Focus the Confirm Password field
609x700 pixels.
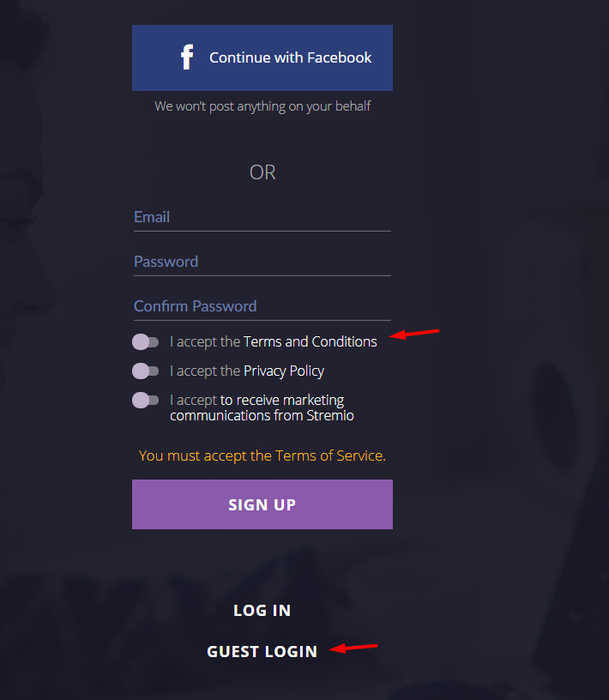[x=262, y=306]
